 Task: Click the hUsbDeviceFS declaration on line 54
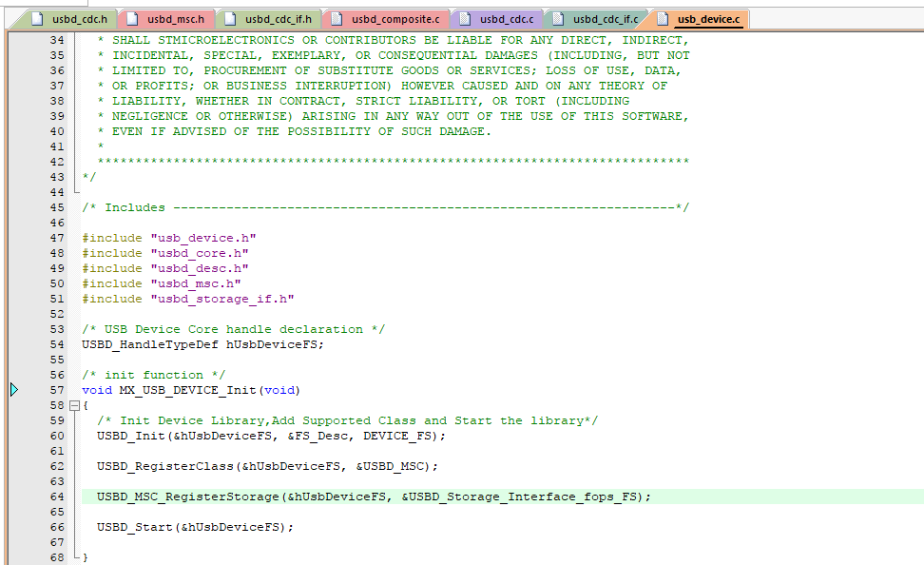pyautogui.click(x=272, y=344)
